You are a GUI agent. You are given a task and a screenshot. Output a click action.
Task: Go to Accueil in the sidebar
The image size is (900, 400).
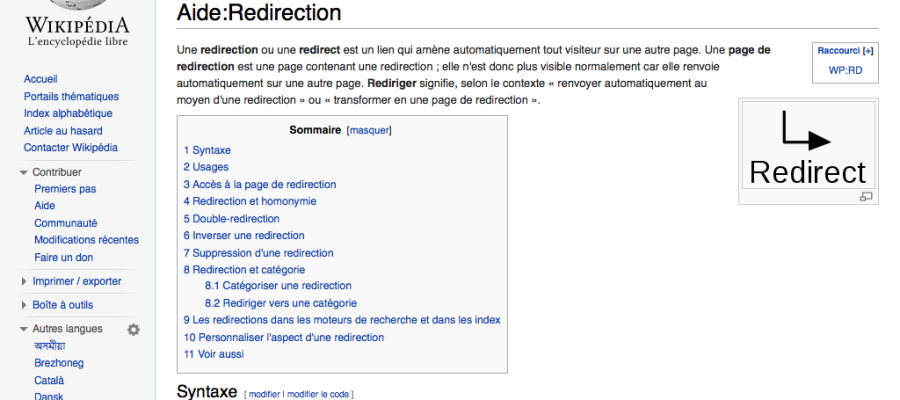(x=41, y=79)
